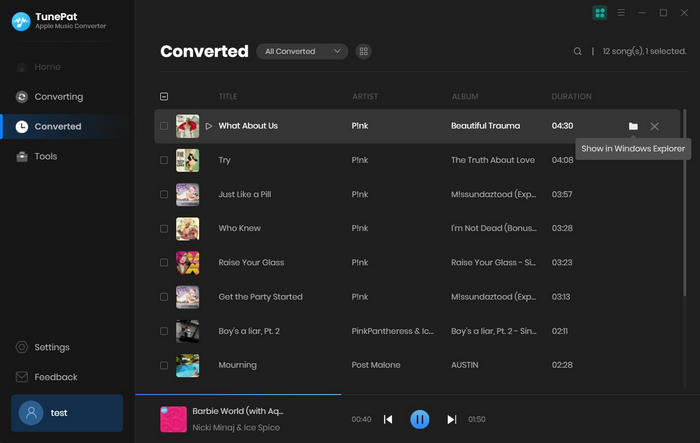Seek within the playback progress bar
This screenshot has height=443, width=700.
coord(417,394)
